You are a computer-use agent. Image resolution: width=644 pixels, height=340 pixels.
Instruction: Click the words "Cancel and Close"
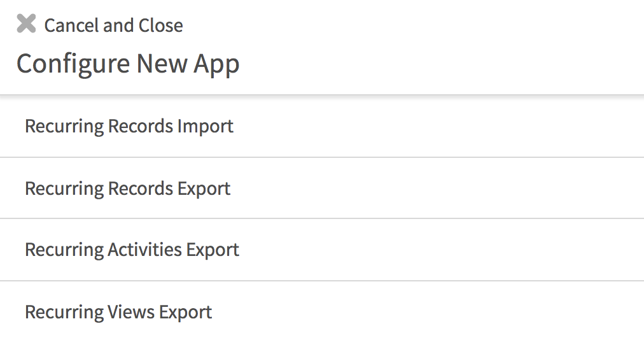(x=113, y=26)
